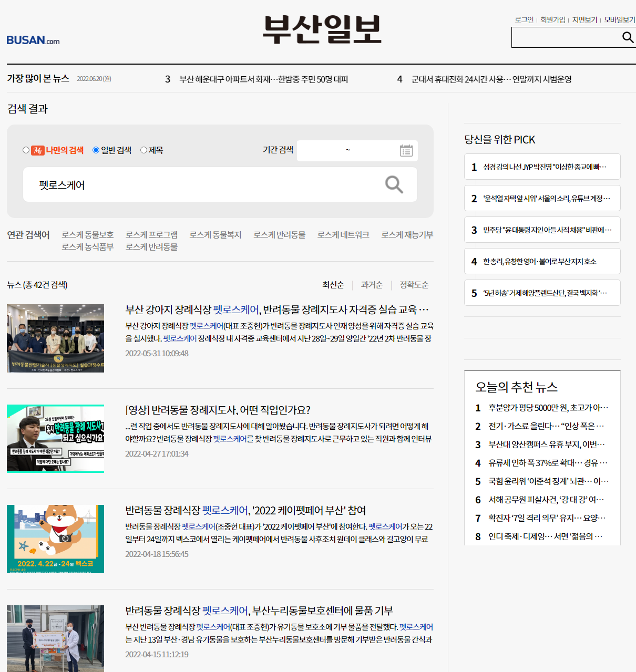Image resolution: width=636 pixels, height=672 pixels.
Task: Open article 부산누리동물보호센터에 물품 기부
Action: [259, 611]
